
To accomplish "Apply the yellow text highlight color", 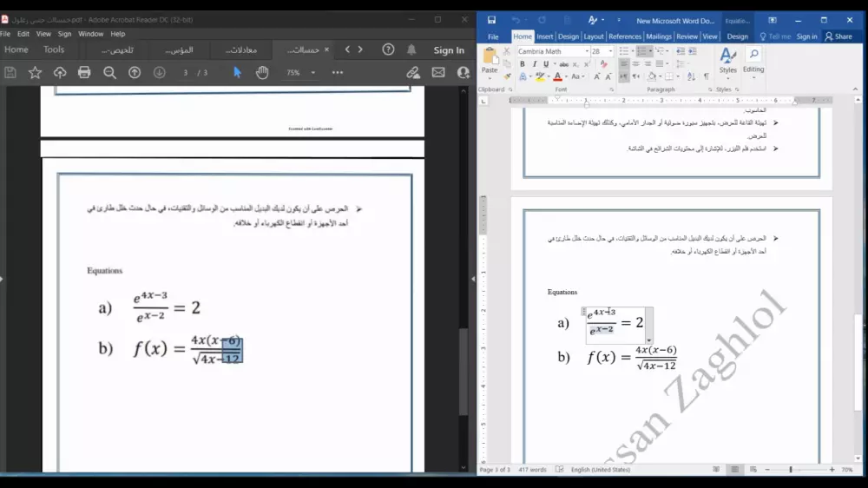I will pyautogui.click(x=540, y=76).
